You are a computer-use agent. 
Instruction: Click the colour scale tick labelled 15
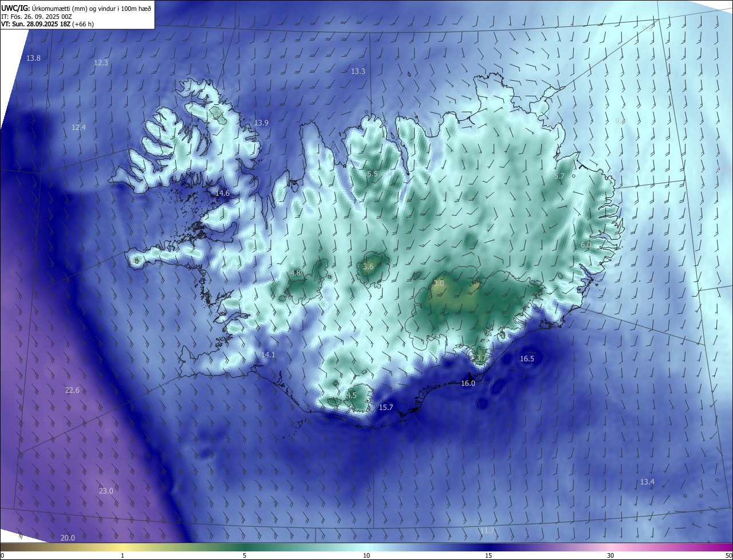click(488, 555)
